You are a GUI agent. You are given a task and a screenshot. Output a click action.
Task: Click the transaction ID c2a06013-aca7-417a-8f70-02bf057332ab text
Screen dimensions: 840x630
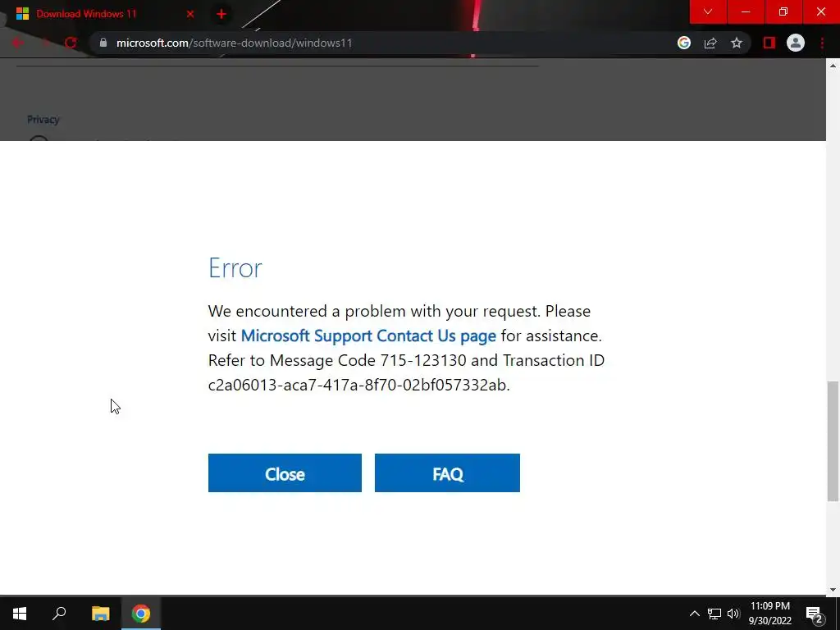[x=358, y=386]
